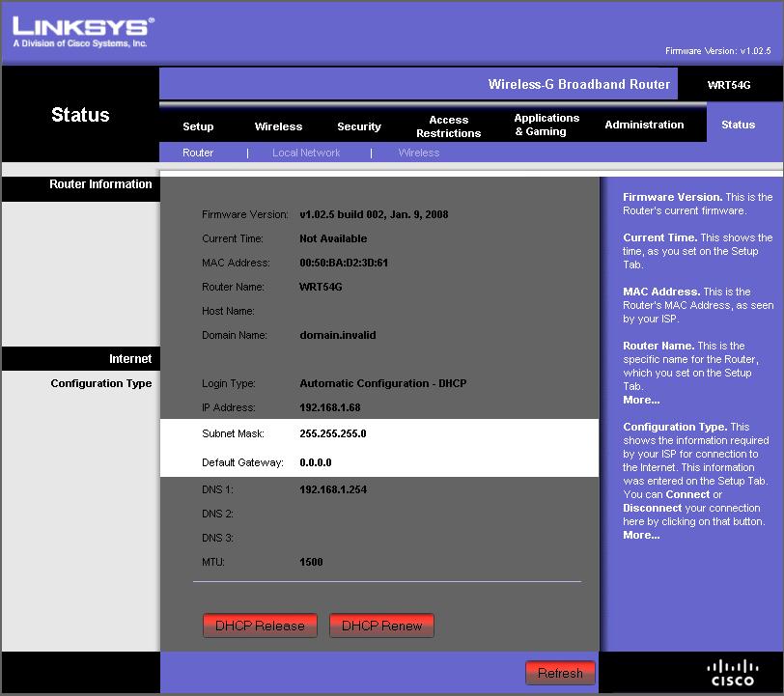
Task: Go to the Security tab
Action: point(359,126)
